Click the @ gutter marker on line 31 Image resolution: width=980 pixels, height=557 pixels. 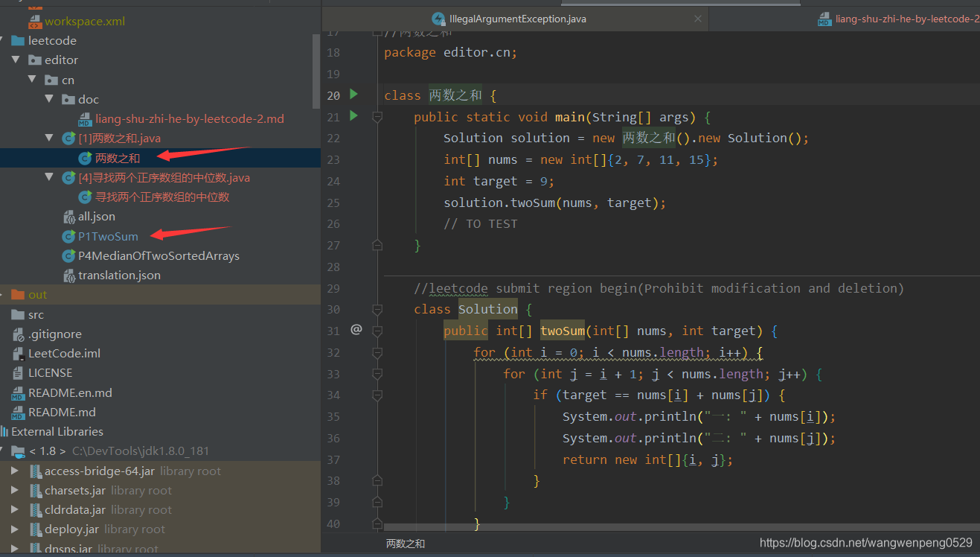tap(356, 329)
